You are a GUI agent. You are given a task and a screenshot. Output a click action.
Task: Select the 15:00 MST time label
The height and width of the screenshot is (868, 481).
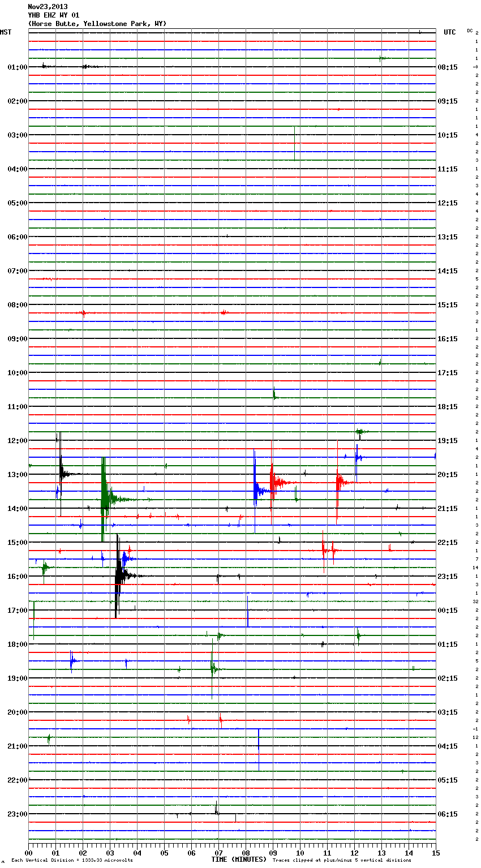point(17,543)
